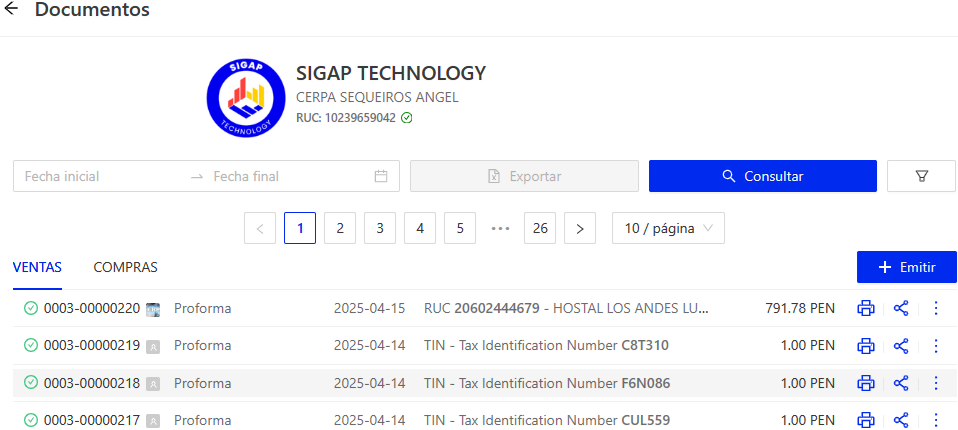Viewport: 958px width, 430px height.
Task: Go to next page arrow in pagination
Action: point(580,228)
